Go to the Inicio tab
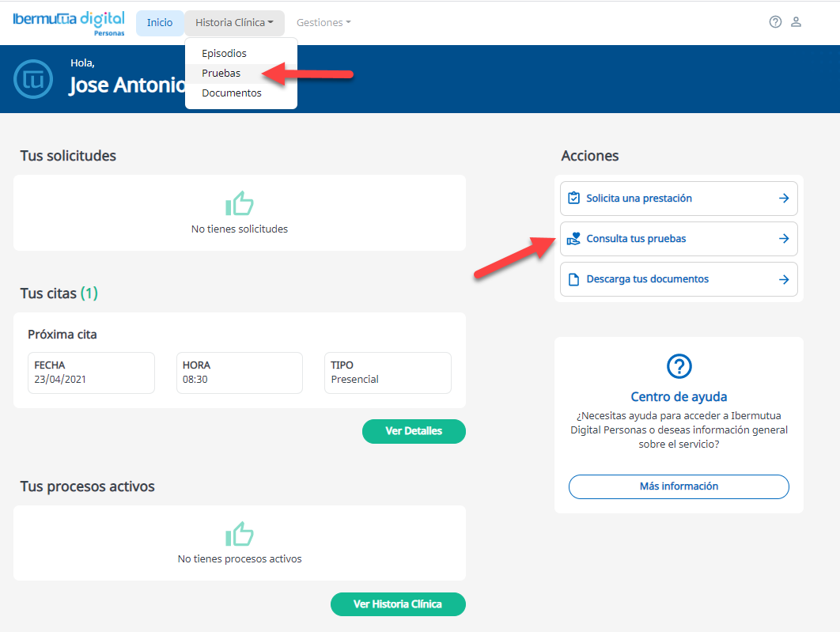This screenshot has height=632, width=840. tap(160, 23)
